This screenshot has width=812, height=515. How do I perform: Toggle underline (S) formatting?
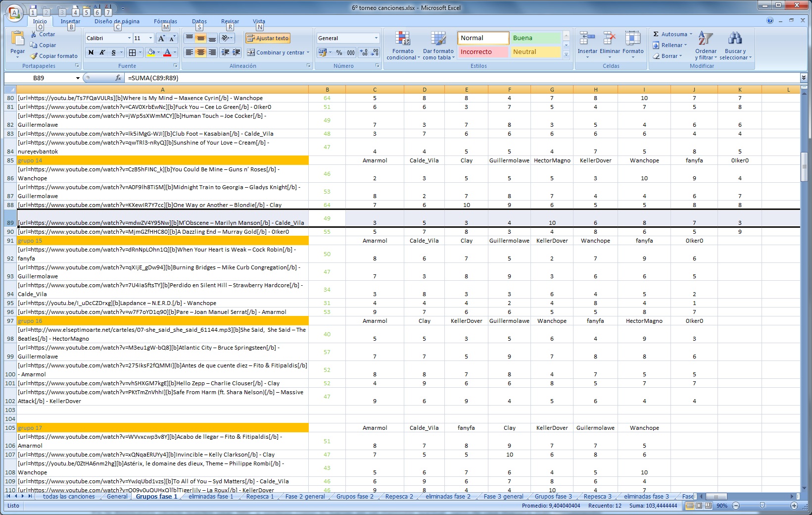pyautogui.click(x=113, y=52)
